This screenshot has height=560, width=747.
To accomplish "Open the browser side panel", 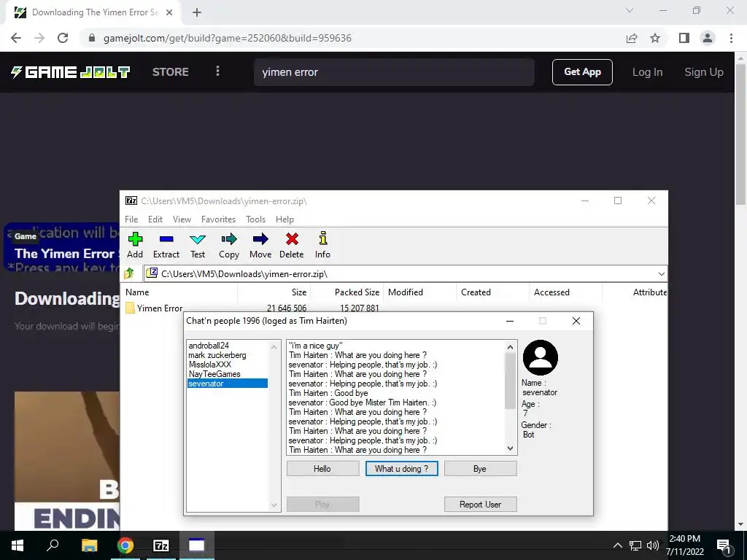I will [684, 38].
